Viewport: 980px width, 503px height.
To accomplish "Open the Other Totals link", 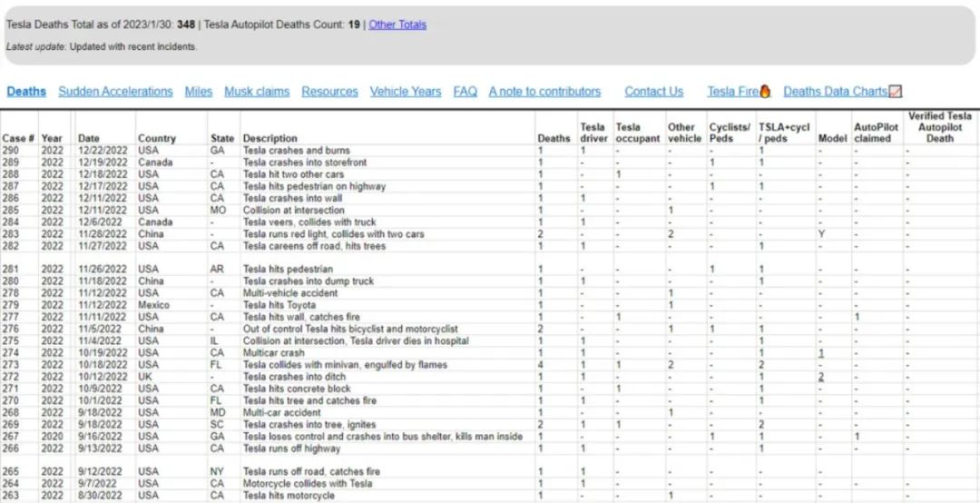I will [x=397, y=25].
